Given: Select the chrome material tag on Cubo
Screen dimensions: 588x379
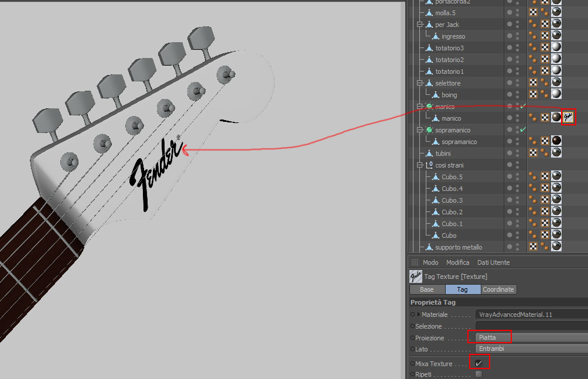Looking at the screenshot, I should 556,234.
